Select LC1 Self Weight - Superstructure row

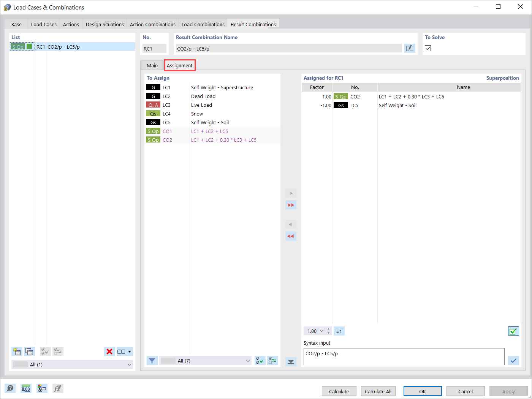212,87
